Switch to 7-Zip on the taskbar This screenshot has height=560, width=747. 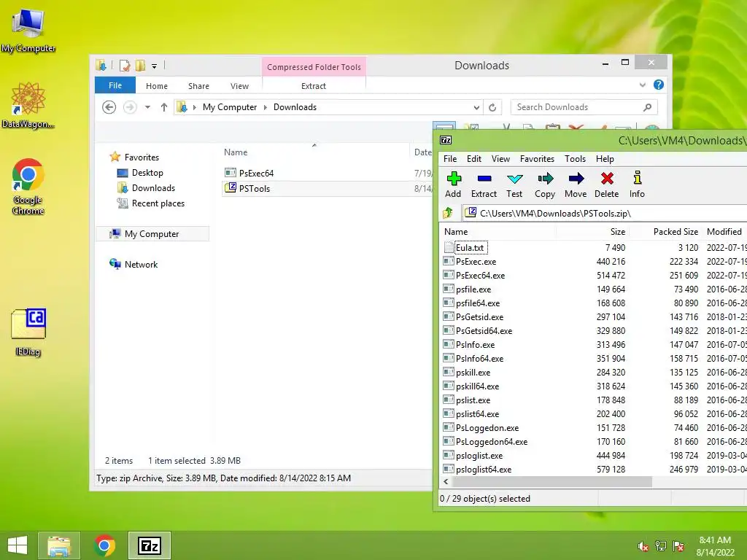pos(149,545)
